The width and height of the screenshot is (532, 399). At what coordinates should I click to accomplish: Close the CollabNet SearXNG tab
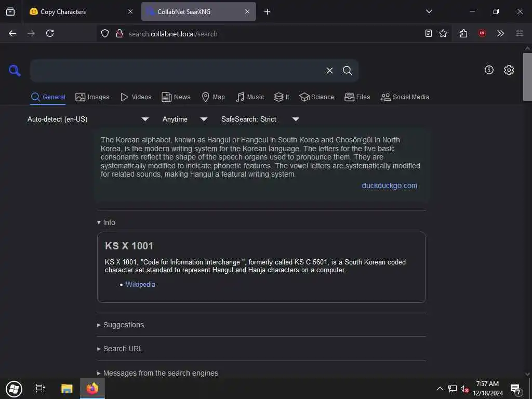point(247,11)
